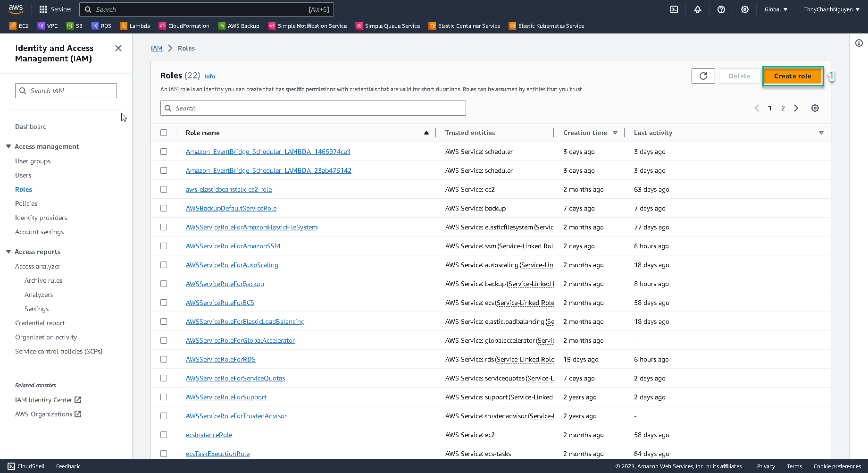Screen dimensions: 868x473
Task: Check the AWSServiceRoleForRDS checkbox
Action: (x=164, y=359)
